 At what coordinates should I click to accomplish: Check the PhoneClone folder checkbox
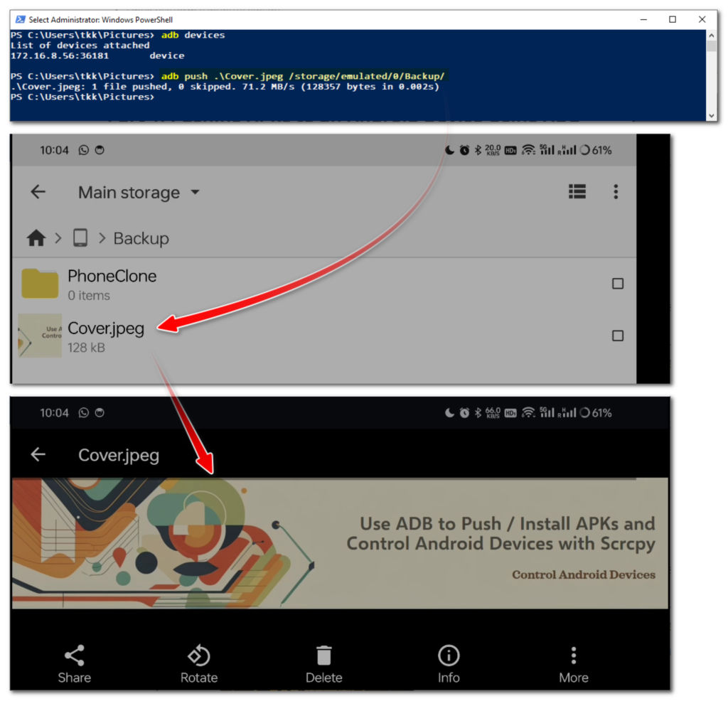tap(617, 284)
